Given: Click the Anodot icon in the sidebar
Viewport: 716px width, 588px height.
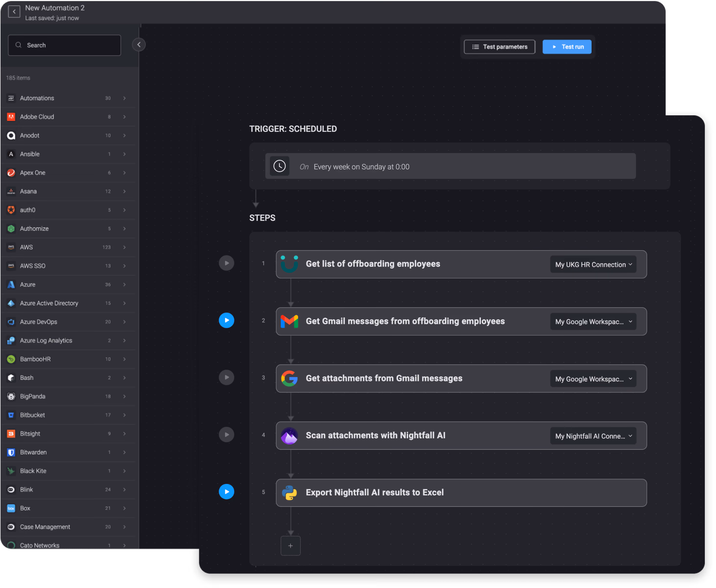Looking at the screenshot, I should click(x=11, y=135).
